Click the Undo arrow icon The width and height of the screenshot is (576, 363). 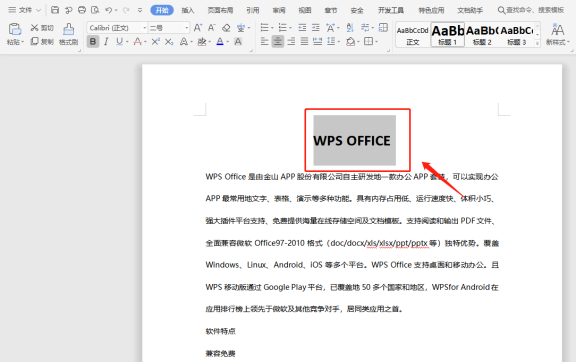[x=109, y=10]
